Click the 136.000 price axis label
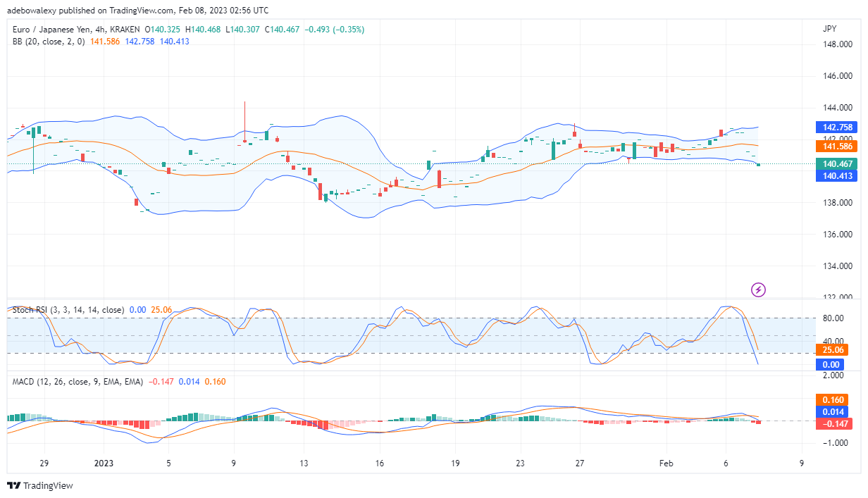Image resolution: width=868 pixels, height=498 pixels. coord(838,235)
